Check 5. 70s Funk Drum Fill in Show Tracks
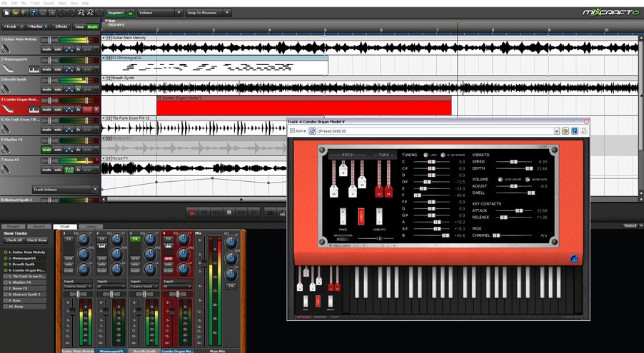 tap(5, 276)
